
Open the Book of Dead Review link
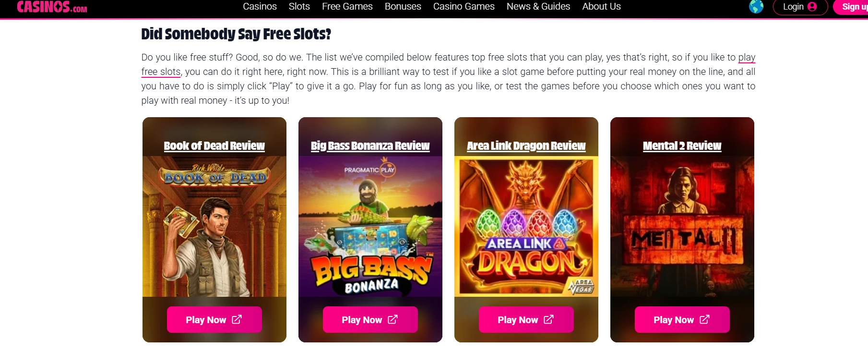pos(214,146)
